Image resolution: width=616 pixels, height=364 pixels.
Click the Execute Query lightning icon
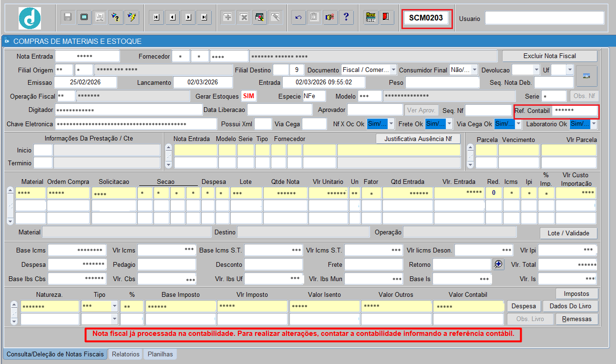click(x=132, y=17)
